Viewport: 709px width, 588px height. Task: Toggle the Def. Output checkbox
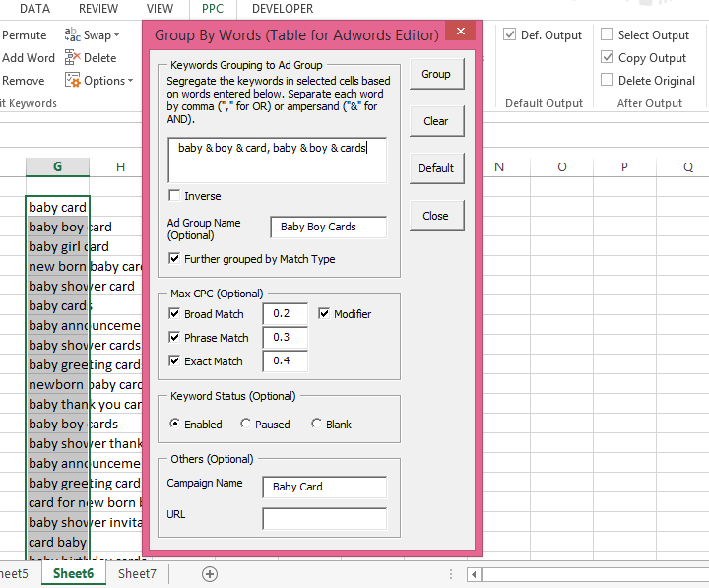[510, 34]
